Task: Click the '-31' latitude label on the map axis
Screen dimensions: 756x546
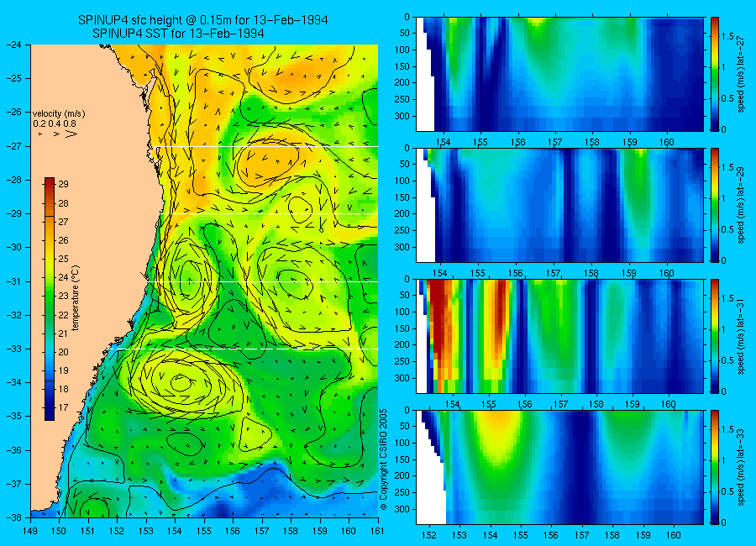Action: tap(14, 281)
